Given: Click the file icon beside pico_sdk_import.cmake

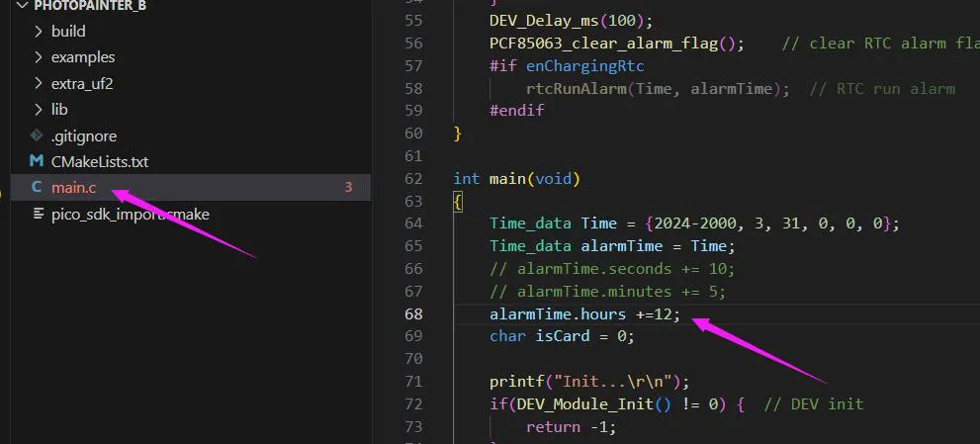Looking at the screenshot, I should tap(39, 214).
